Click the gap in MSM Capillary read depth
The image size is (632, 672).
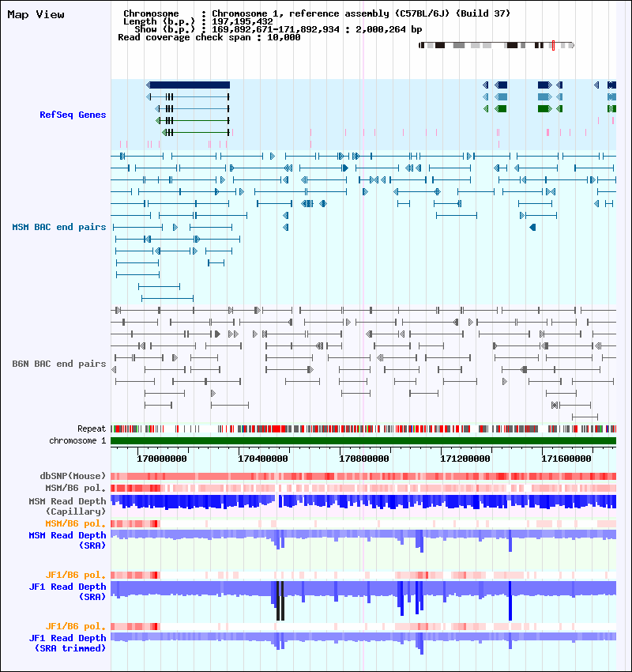pos(277,501)
